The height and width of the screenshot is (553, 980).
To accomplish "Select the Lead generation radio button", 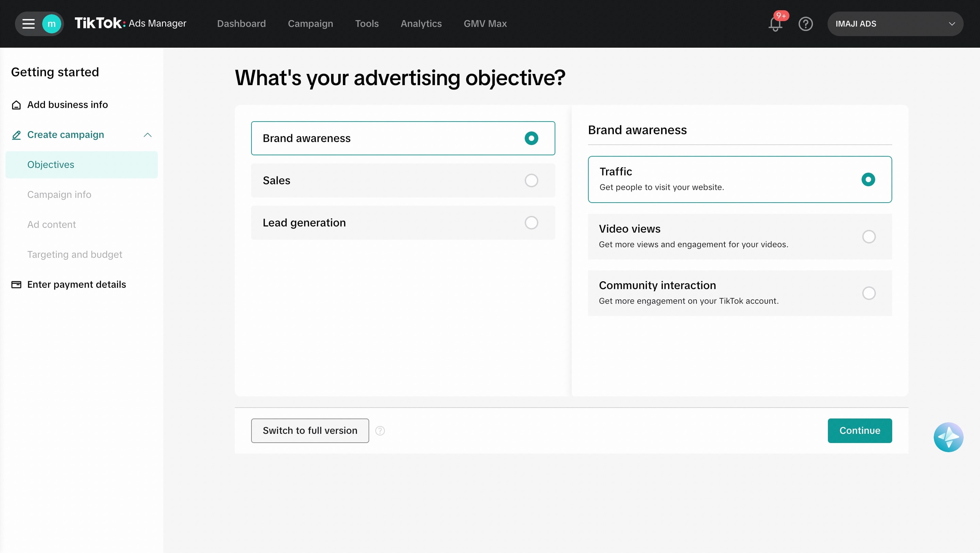I will point(531,223).
